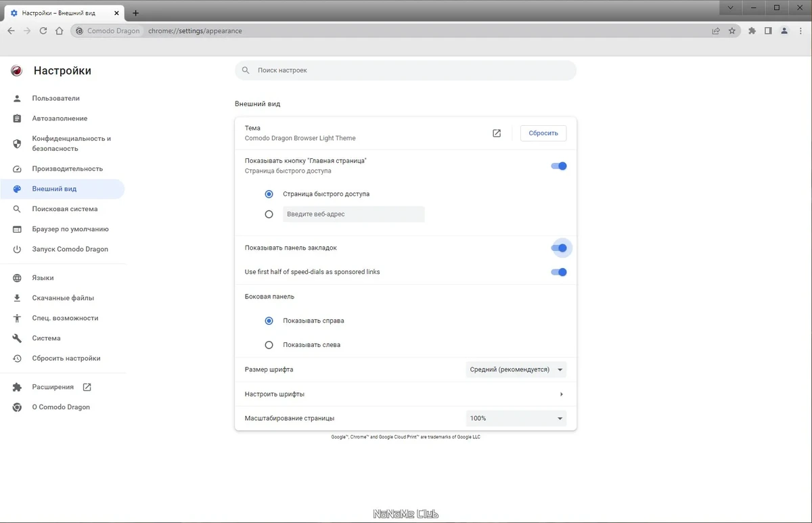Viewport: 812px width, 523px height.
Task: Open the 'О Comodo Dragon' page
Action: pos(62,407)
